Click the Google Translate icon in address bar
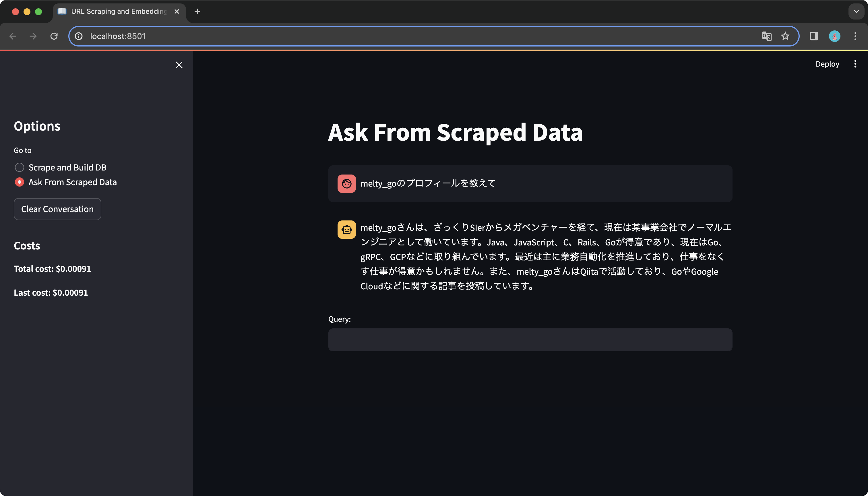Viewport: 868px width, 496px height. tap(766, 36)
